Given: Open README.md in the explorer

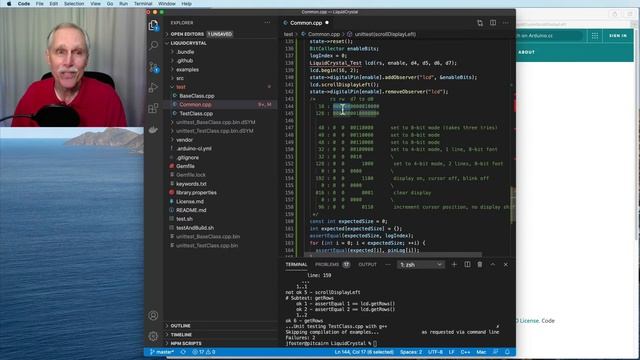Looking at the screenshot, I should tap(191, 210).
